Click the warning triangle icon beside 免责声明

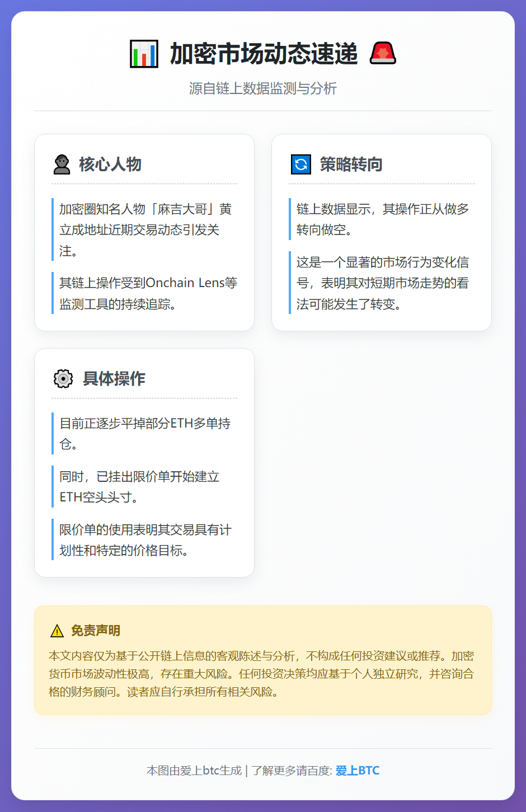tap(57, 631)
